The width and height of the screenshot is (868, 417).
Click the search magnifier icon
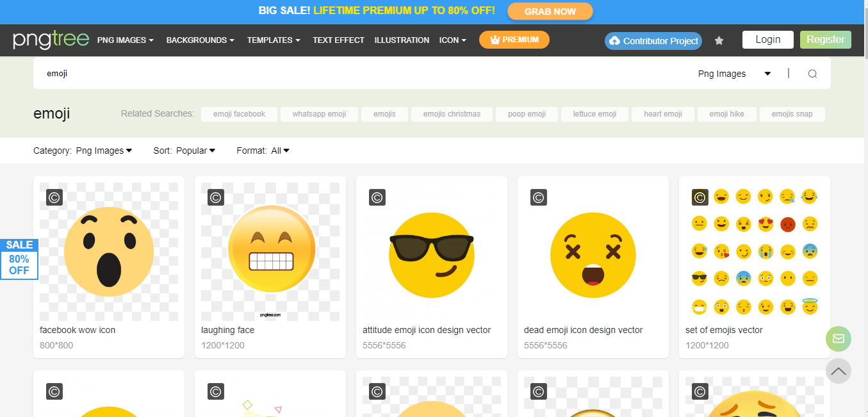coord(812,73)
